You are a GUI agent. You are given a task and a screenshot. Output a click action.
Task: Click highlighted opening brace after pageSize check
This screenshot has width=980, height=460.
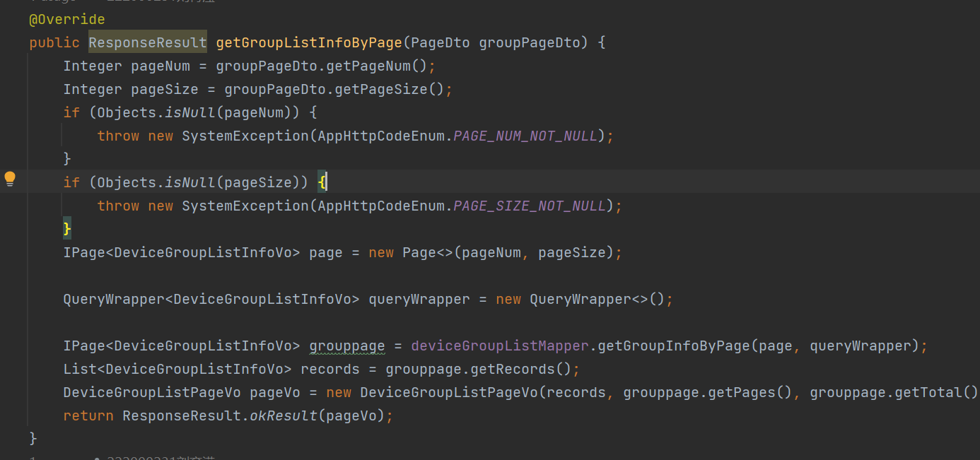322,183
